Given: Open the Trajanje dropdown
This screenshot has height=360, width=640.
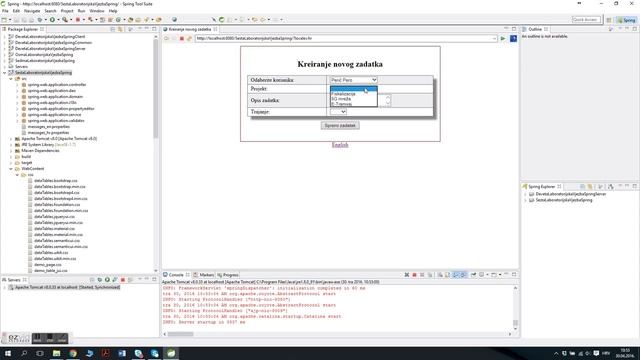Looking at the screenshot, I should click(338, 111).
